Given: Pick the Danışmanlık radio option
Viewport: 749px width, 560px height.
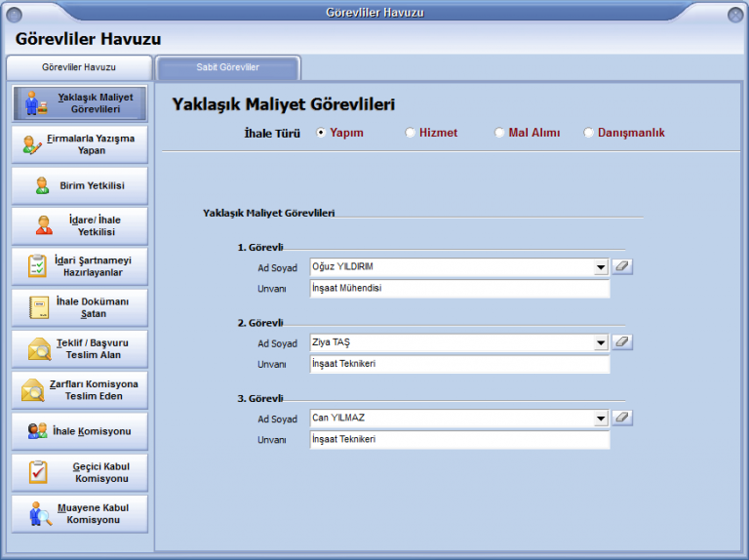Looking at the screenshot, I should click(588, 133).
